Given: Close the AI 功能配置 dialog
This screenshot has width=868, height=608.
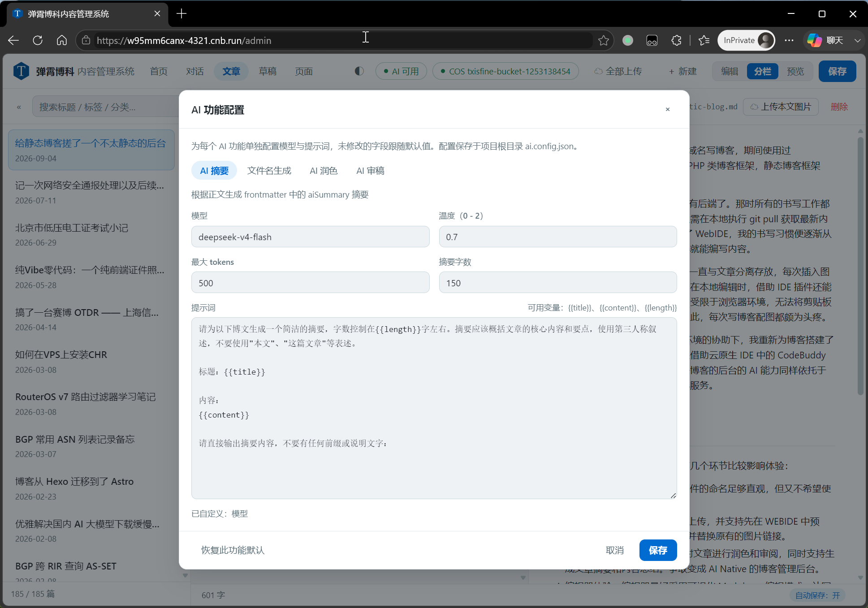Looking at the screenshot, I should click(x=667, y=109).
